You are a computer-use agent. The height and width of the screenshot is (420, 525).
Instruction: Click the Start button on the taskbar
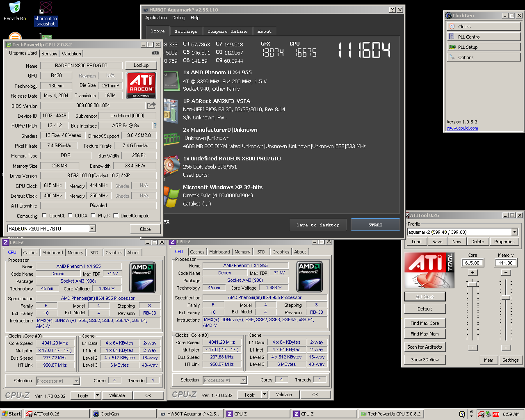(x=11, y=414)
